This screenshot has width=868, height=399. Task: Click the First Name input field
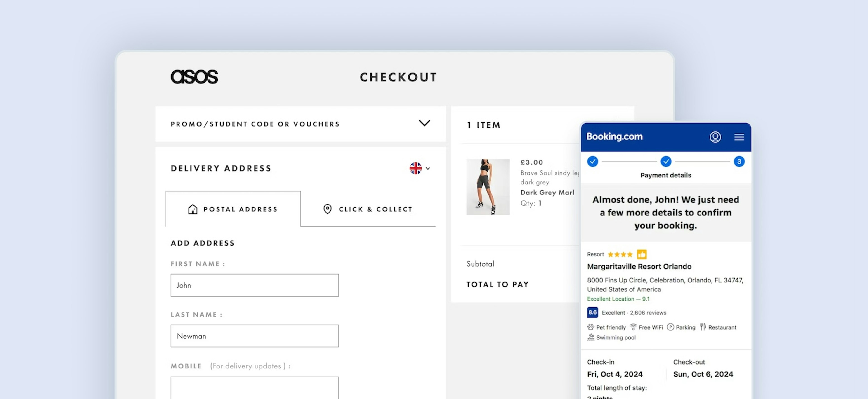[254, 285]
